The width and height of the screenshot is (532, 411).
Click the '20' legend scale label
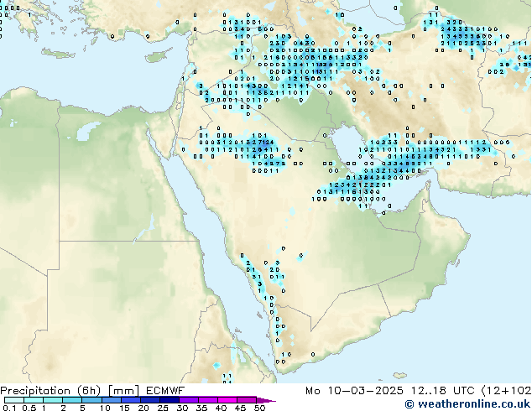(143, 408)
